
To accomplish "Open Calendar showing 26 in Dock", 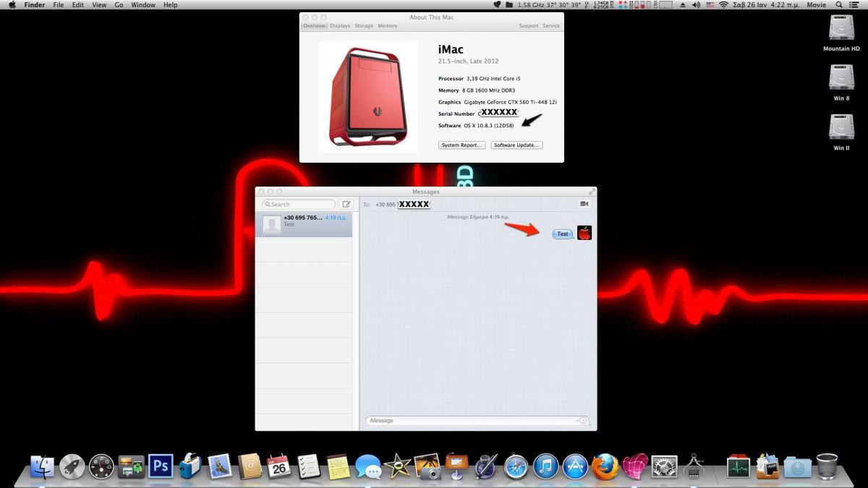I will [x=278, y=466].
